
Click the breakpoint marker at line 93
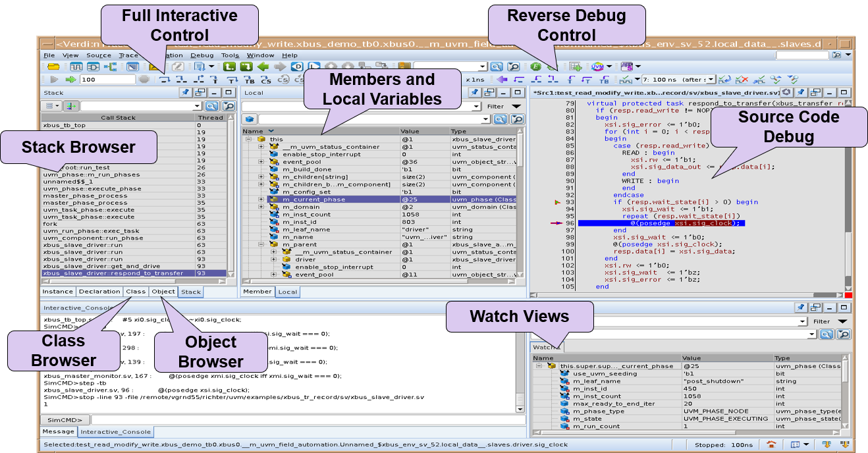559,201
